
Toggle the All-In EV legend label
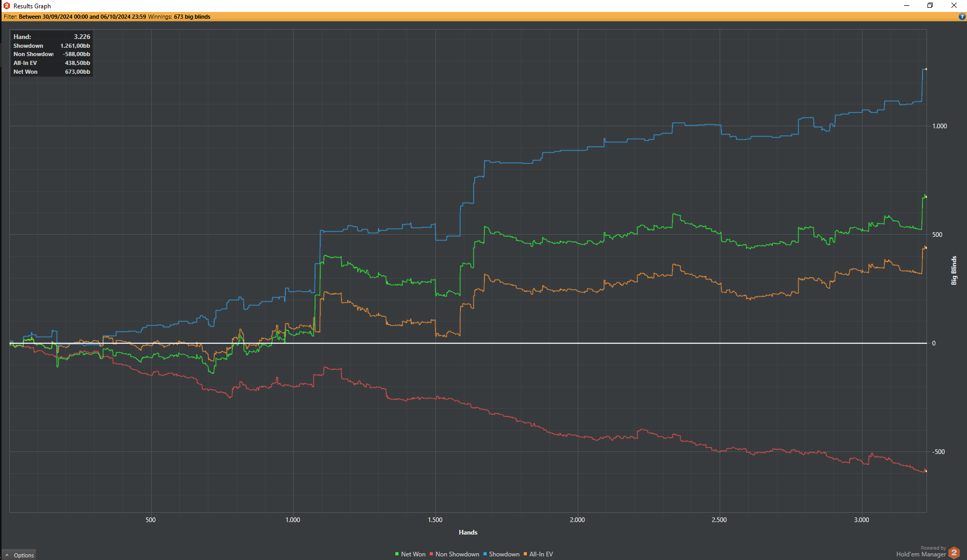tap(541, 554)
